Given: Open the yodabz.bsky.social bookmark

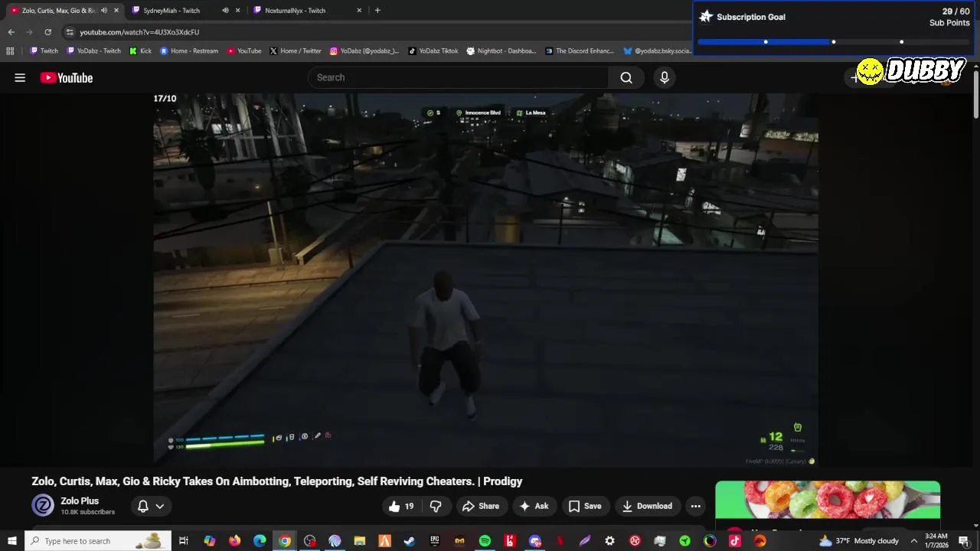Looking at the screenshot, I should click(x=658, y=51).
